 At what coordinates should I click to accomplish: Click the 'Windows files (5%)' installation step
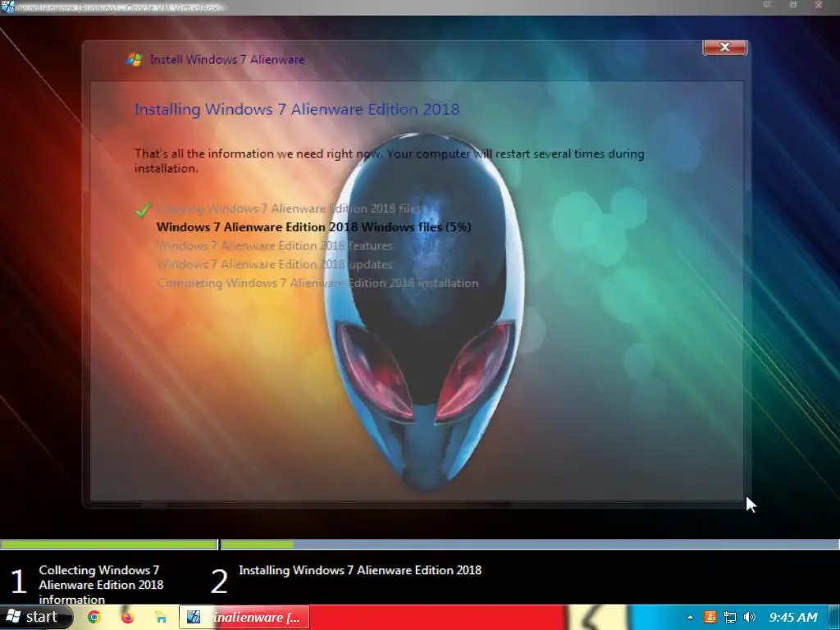pyautogui.click(x=314, y=227)
